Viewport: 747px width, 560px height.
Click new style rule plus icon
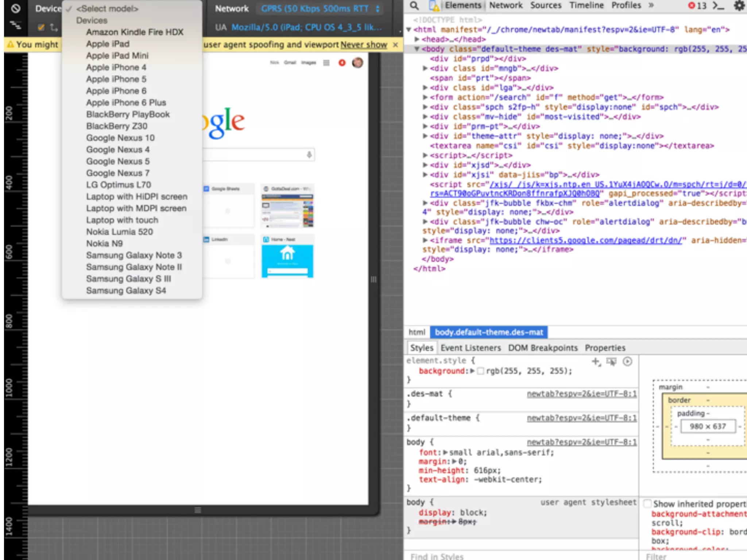pyautogui.click(x=596, y=361)
